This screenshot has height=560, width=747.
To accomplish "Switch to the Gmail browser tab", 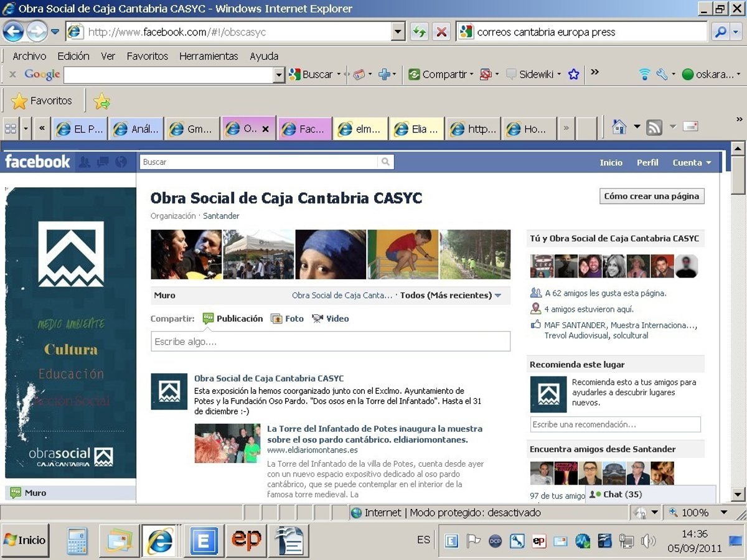I will 192,129.
